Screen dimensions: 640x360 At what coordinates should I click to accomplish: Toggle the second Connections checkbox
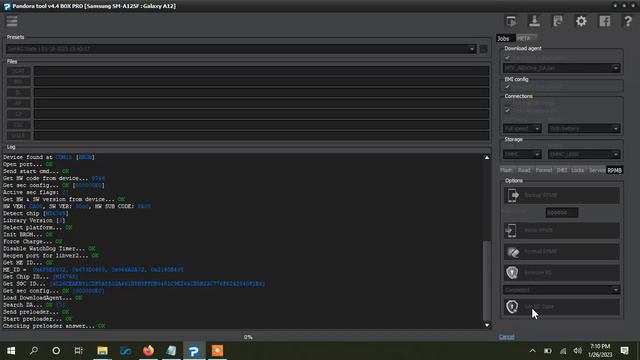pyautogui.click(x=507, y=111)
